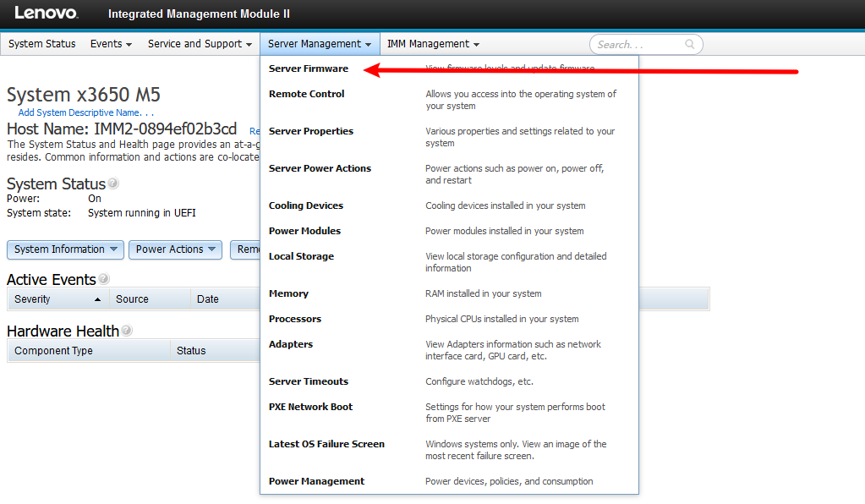Click the help icon next to Active Events

click(x=104, y=279)
